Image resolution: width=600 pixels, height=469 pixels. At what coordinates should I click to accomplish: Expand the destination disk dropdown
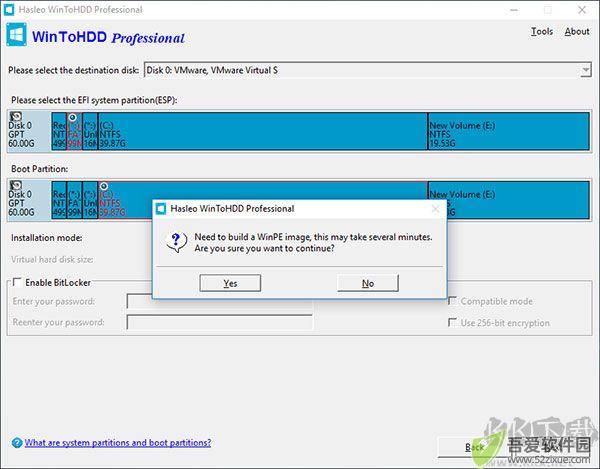(x=585, y=70)
